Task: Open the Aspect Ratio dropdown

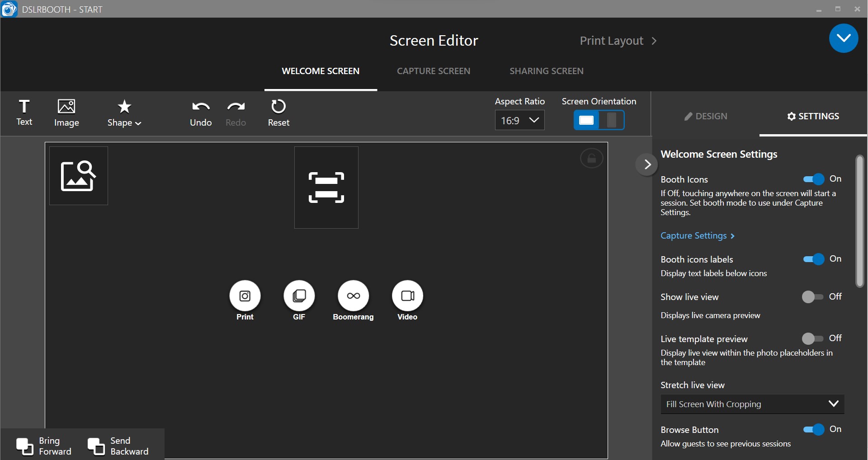Action: coord(519,120)
